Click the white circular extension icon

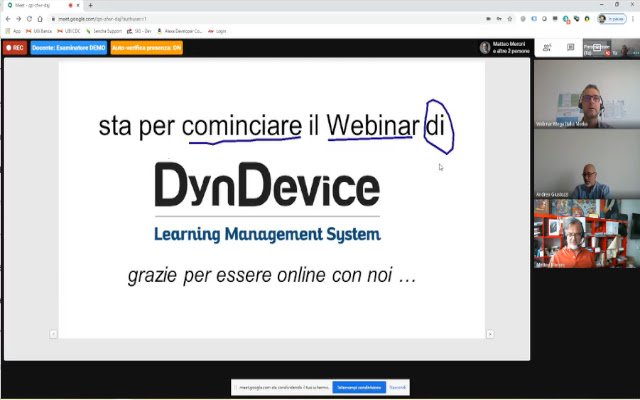(544, 19)
